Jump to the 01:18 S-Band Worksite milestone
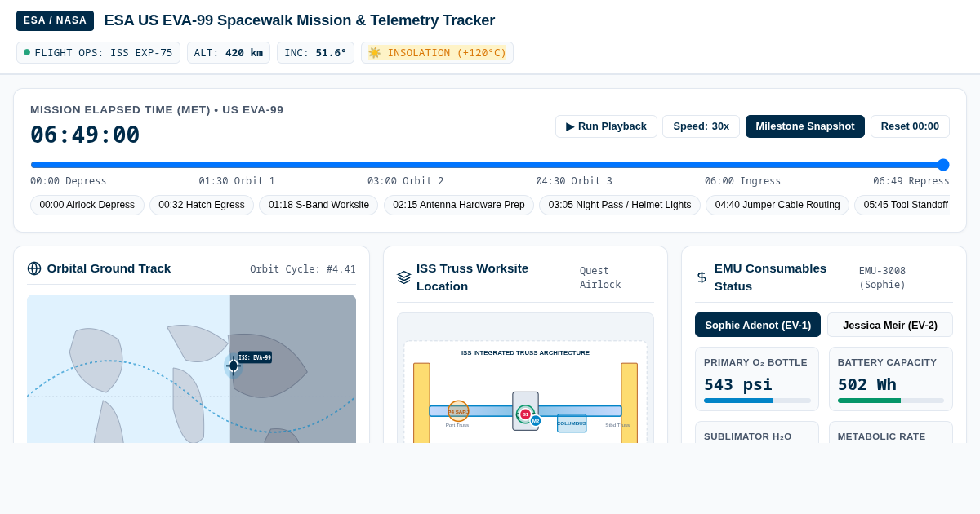The height and width of the screenshot is (514, 980). 318,206
